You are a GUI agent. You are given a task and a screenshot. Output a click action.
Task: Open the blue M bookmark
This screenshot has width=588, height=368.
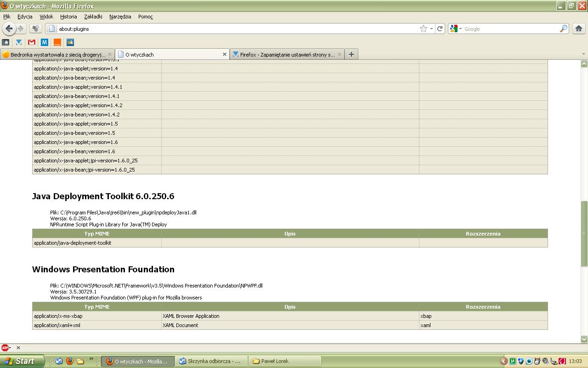45,42
